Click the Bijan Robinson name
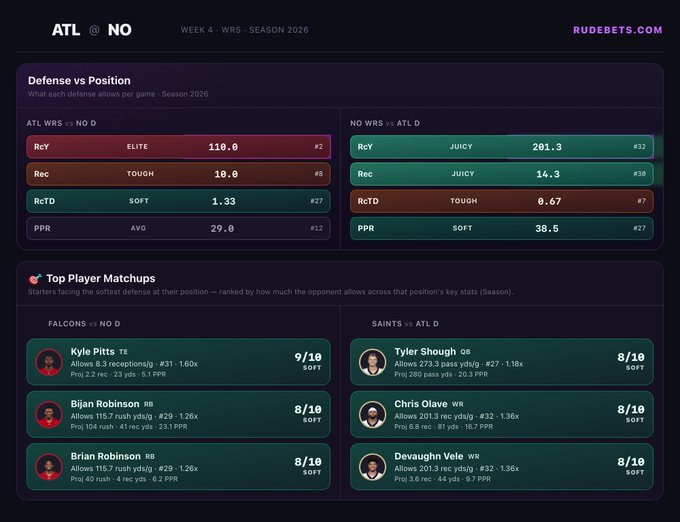The image size is (680, 522). pyautogui.click(x=105, y=404)
